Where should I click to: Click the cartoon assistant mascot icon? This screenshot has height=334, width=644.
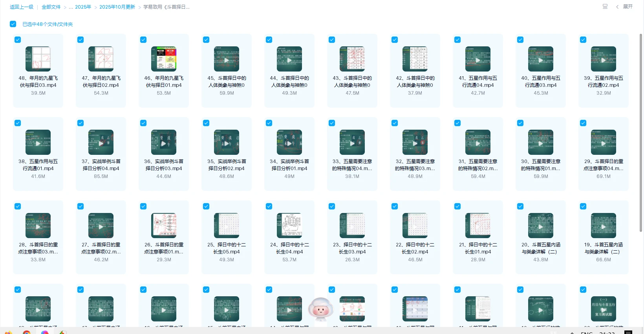click(321, 309)
